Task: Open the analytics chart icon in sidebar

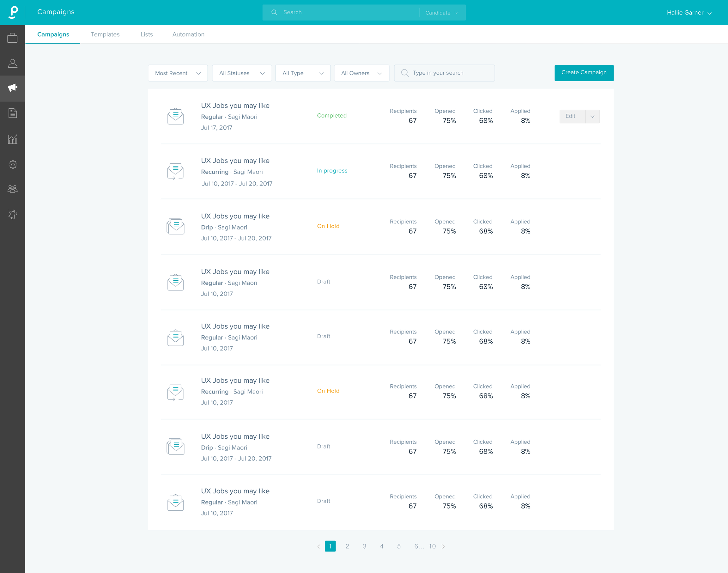Action: pyautogui.click(x=12, y=139)
